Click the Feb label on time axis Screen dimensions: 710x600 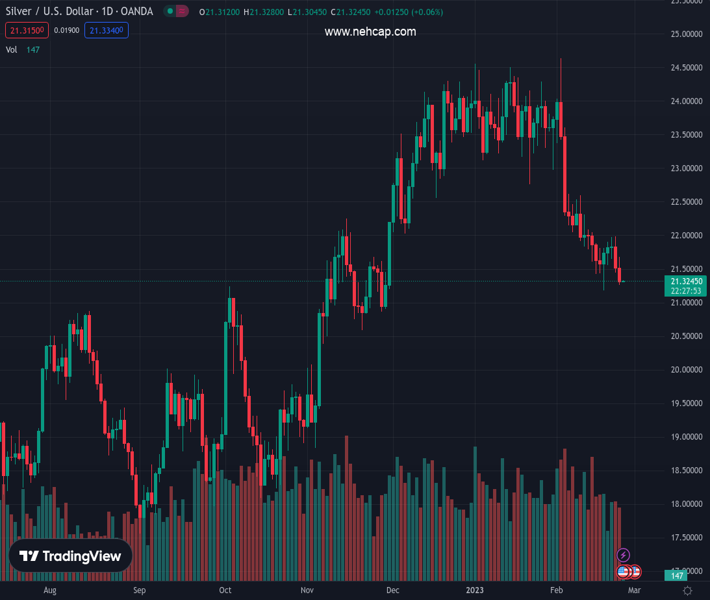(558, 591)
